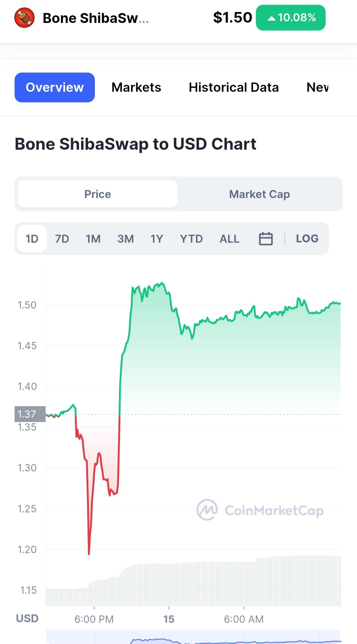Open the Overview tab
Viewport: 357px width, 644px height.
[55, 87]
